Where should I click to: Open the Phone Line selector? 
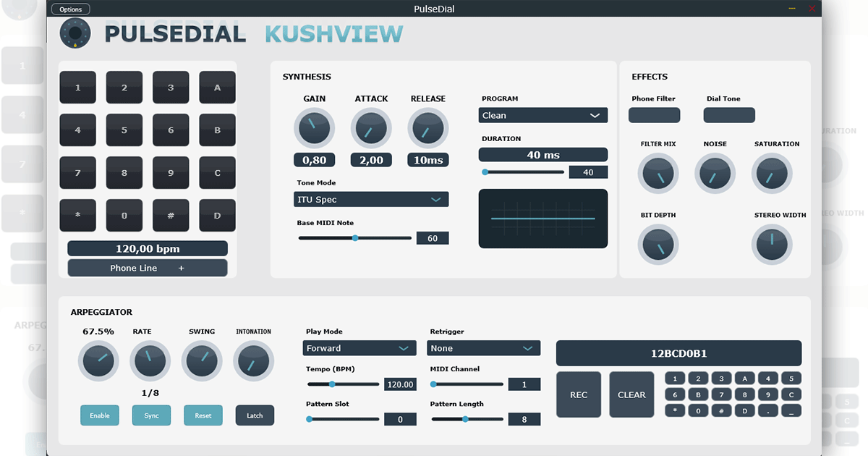coord(147,267)
